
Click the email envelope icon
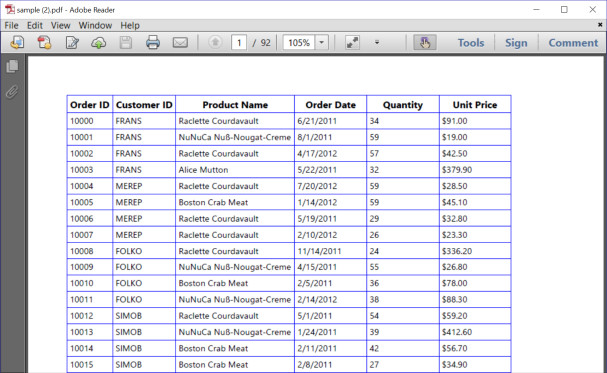180,42
